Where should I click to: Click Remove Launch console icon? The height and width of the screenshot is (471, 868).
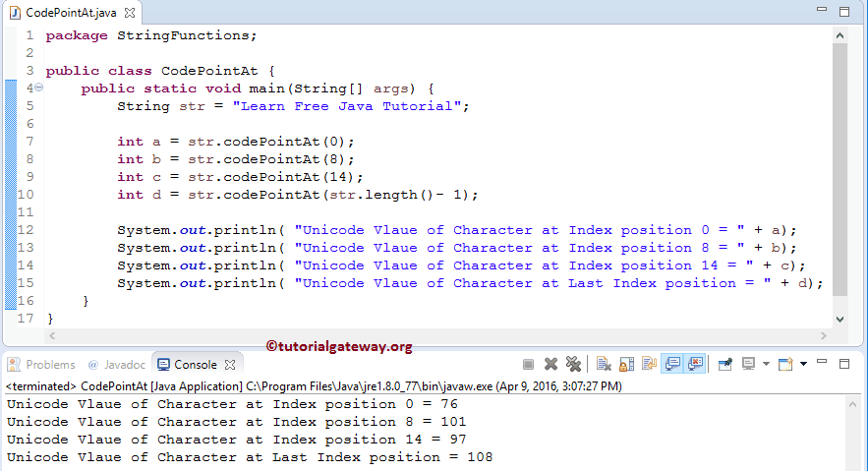[550, 364]
